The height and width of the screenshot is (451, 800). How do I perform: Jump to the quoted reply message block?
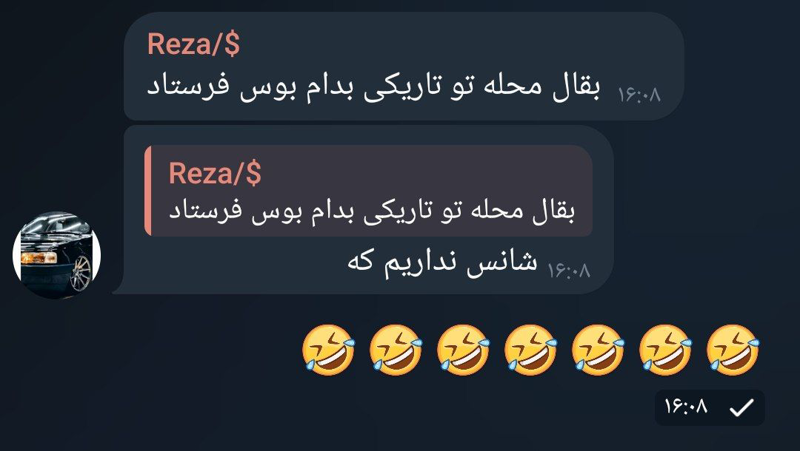pos(368,191)
